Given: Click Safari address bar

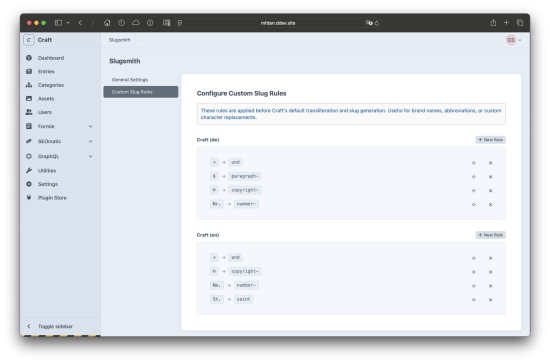Looking at the screenshot, I should click(278, 23).
